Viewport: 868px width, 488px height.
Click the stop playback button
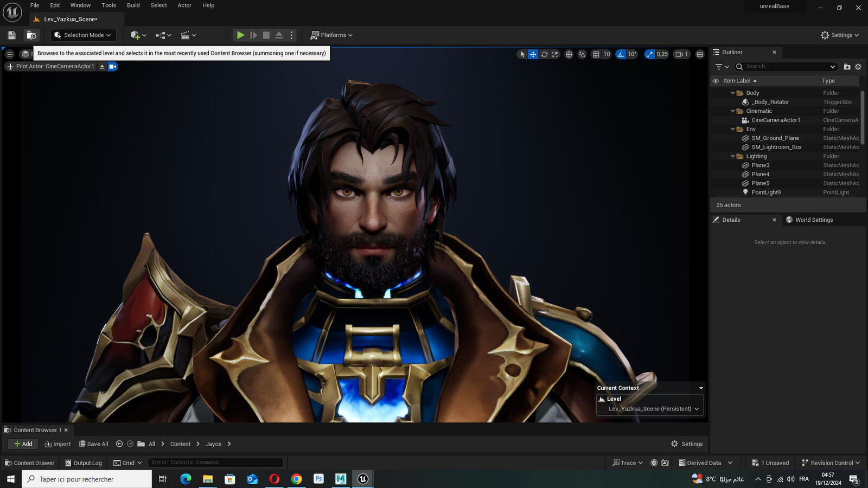[266, 35]
